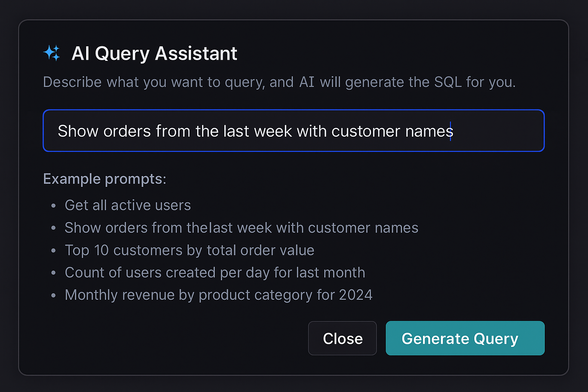This screenshot has height=392, width=588.
Task: Click the text cursor at end of input
Action: click(x=451, y=131)
